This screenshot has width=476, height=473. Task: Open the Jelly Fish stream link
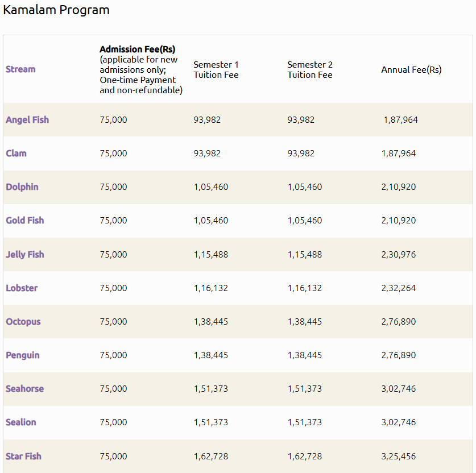24,255
